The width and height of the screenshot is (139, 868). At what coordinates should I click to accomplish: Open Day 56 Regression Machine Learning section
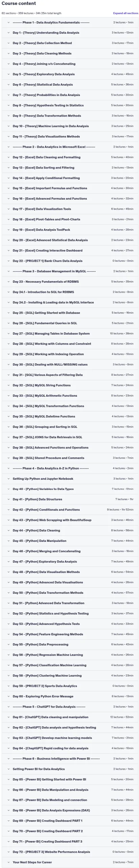coord(70,655)
